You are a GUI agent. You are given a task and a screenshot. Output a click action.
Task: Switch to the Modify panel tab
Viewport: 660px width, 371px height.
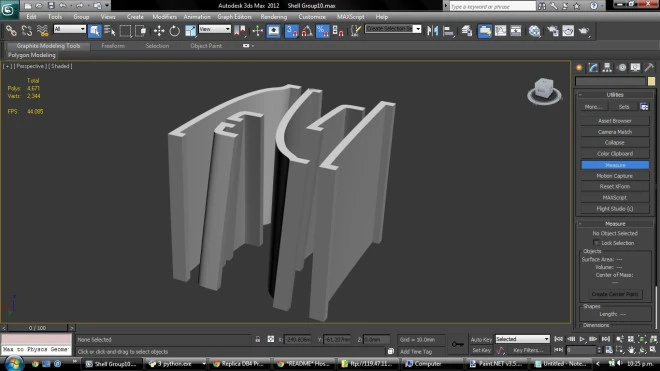(x=593, y=67)
